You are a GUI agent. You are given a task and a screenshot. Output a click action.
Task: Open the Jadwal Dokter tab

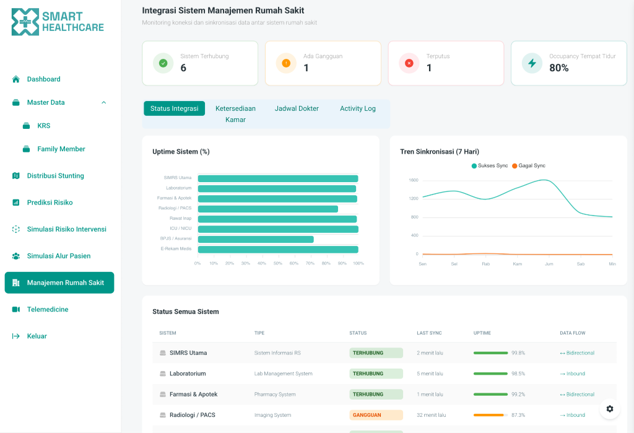click(x=297, y=108)
